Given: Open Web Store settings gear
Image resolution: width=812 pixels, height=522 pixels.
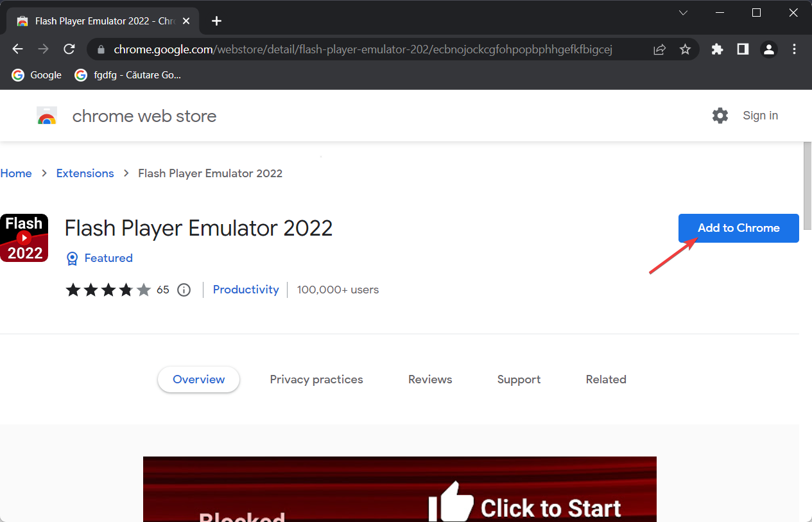Looking at the screenshot, I should coord(720,116).
